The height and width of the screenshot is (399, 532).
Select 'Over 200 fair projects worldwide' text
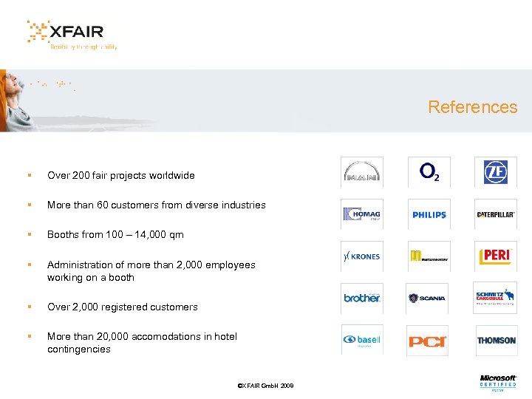coord(121,175)
